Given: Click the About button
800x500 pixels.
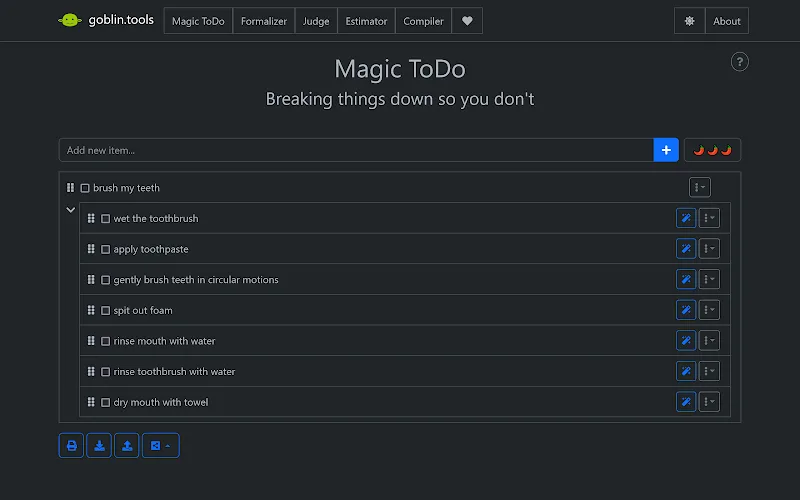Looking at the screenshot, I should (727, 21).
